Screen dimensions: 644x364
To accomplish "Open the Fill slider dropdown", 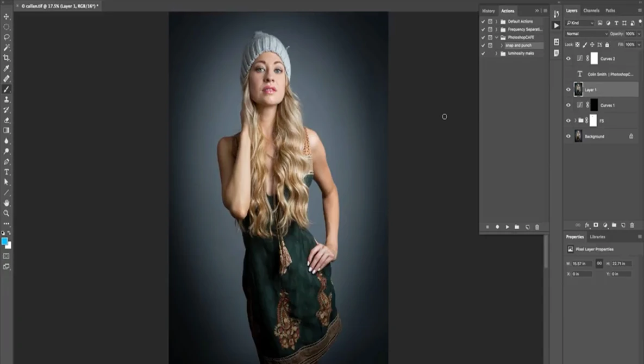I will (x=639, y=45).
